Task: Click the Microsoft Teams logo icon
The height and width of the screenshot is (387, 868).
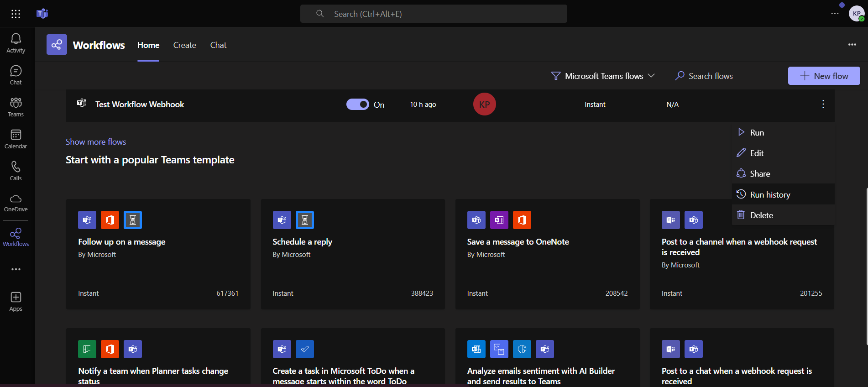Action: [42, 14]
